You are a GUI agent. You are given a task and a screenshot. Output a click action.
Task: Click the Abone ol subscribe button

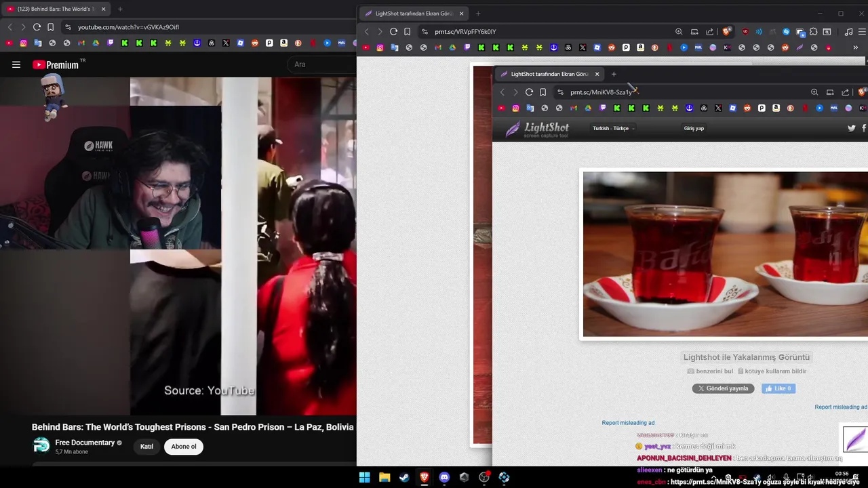(x=184, y=447)
